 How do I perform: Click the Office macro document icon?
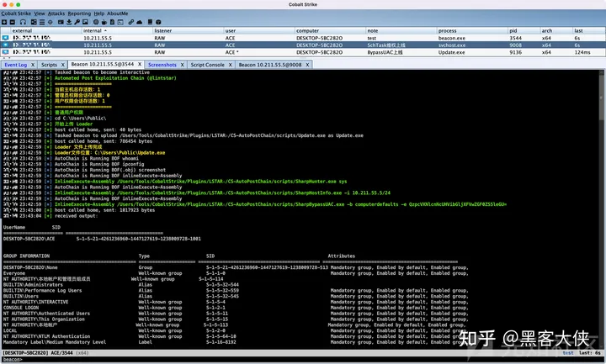point(113,22)
